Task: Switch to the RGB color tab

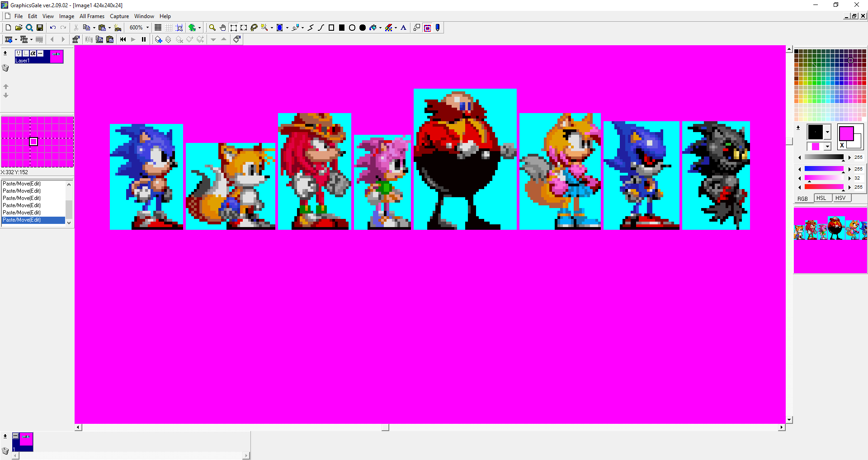Action: click(x=802, y=199)
